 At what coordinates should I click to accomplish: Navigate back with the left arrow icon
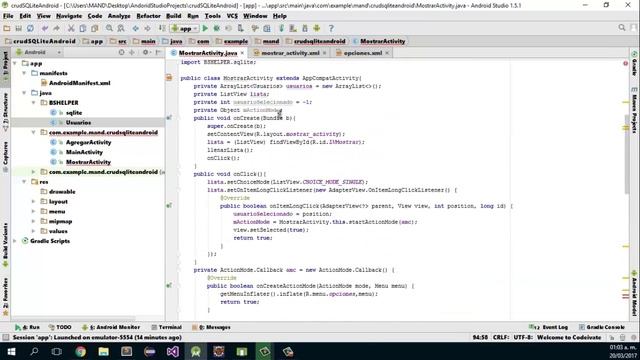coord(136,29)
